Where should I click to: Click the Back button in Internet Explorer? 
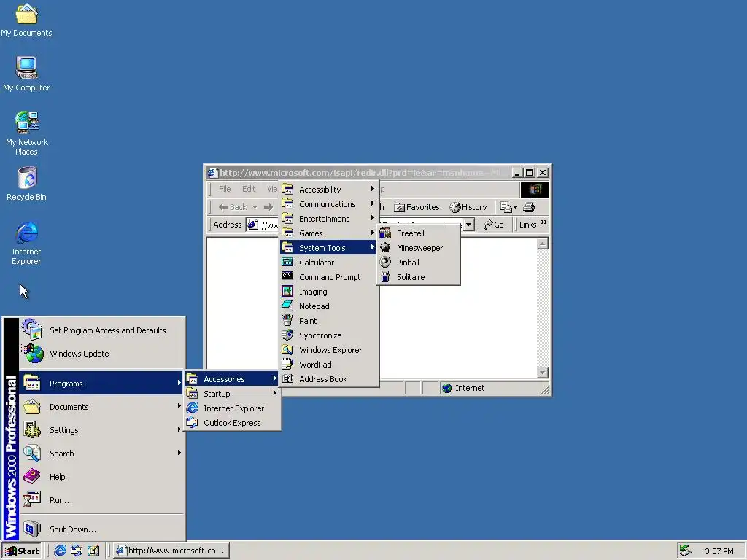233,207
